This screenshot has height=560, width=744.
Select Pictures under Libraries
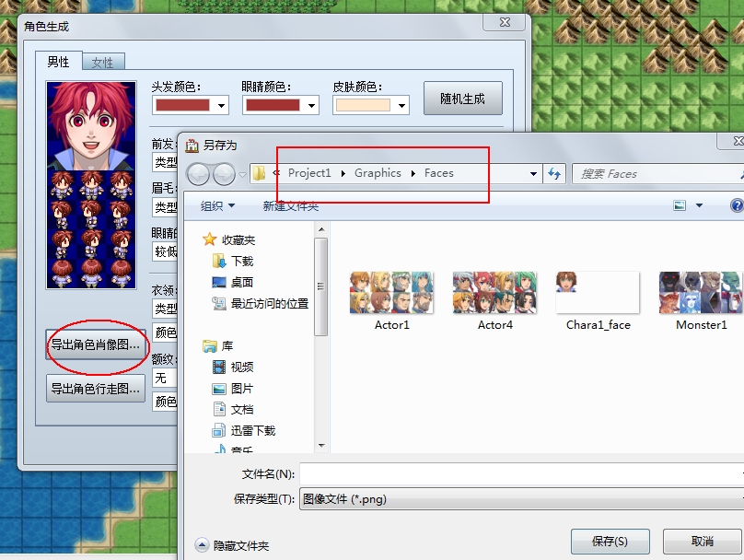pos(241,389)
